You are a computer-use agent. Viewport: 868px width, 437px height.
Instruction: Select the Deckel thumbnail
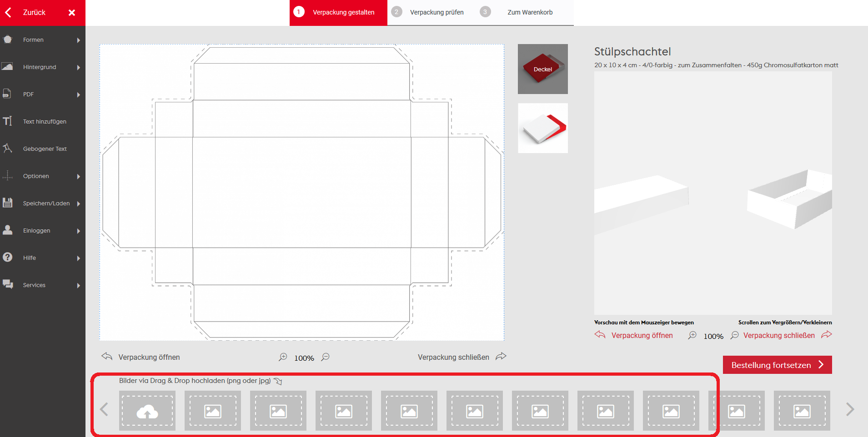(x=542, y=69)
